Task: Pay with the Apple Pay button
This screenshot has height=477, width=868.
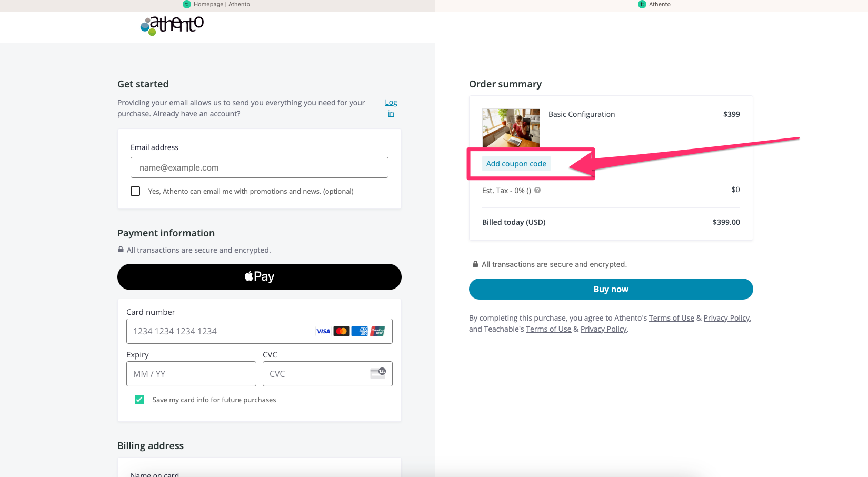Action: tap(260, 277)
